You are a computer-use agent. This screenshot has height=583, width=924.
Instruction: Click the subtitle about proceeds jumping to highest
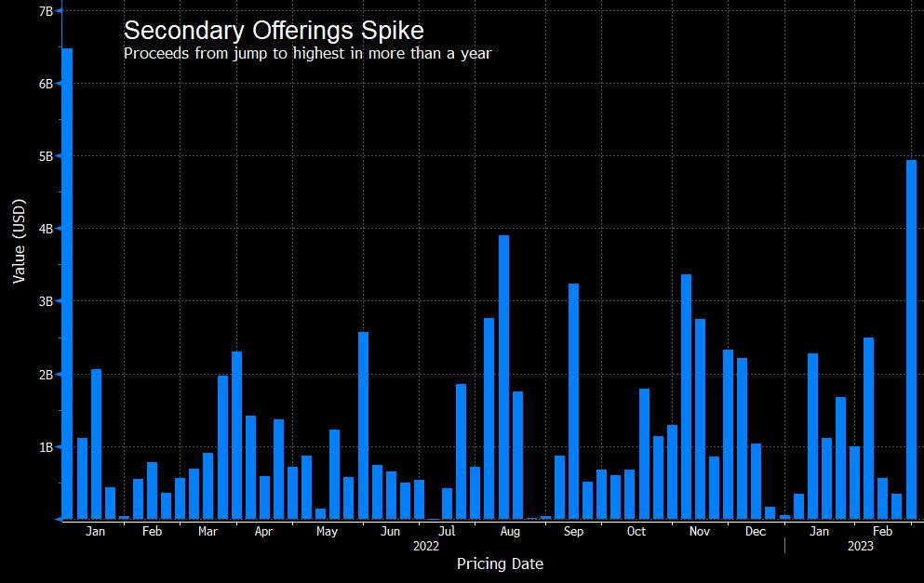tap(307, 53)
